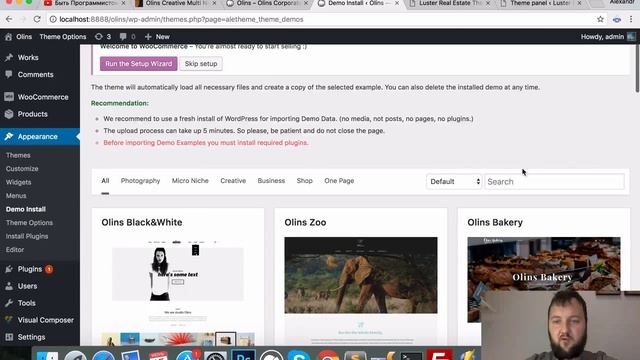Filter demos by Photography
Screen dimensions: 640x360
point(140,181)
